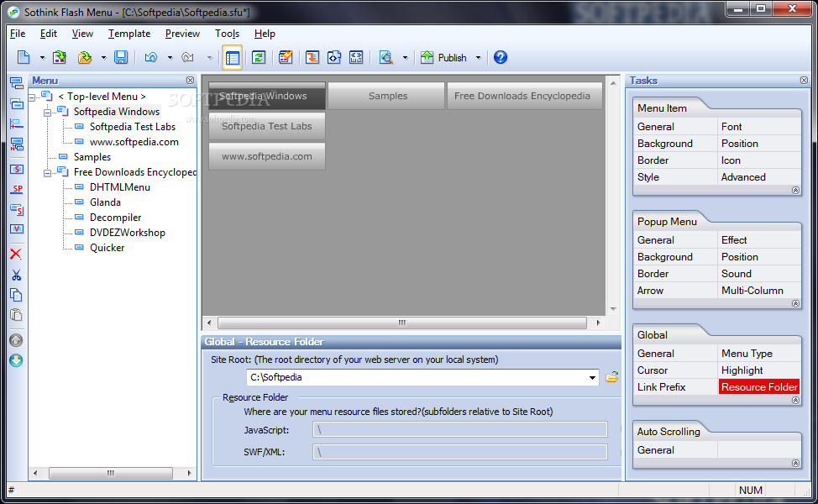This screenshot has height=504, width=818.
Task: Move item up with grey arrow icon
Action: (16, 340)
